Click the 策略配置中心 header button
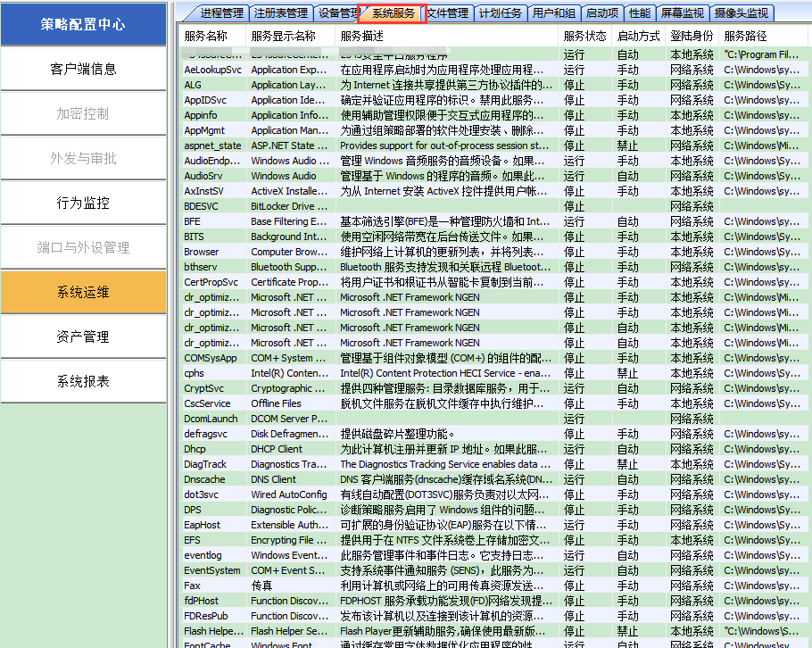 [83, 24]
